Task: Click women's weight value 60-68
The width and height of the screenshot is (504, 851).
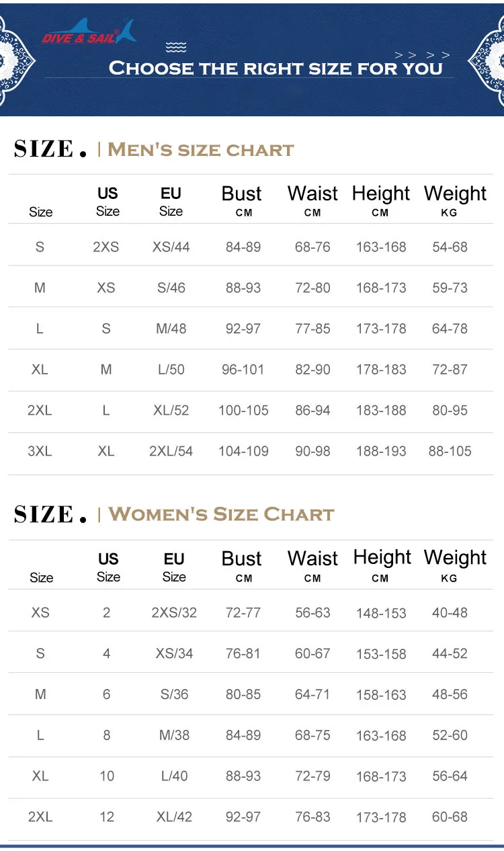Action: pyautogui.click(x=450, y=817)
